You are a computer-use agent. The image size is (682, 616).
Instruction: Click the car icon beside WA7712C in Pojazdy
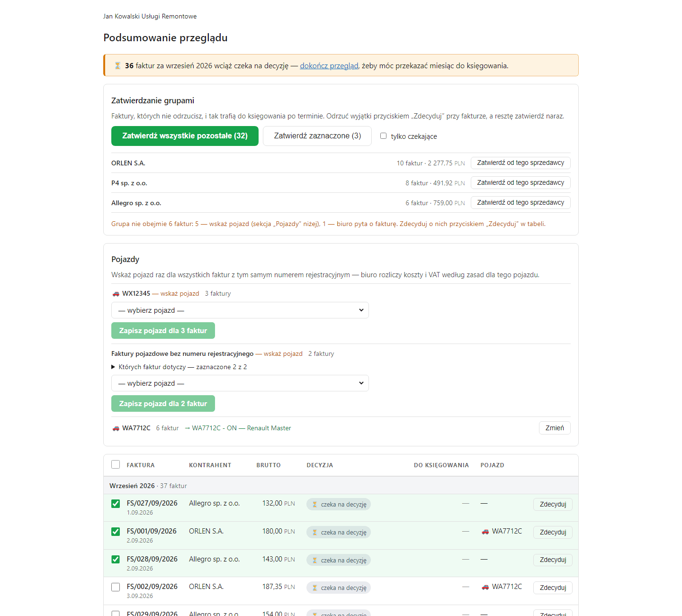tap(116, 428)
